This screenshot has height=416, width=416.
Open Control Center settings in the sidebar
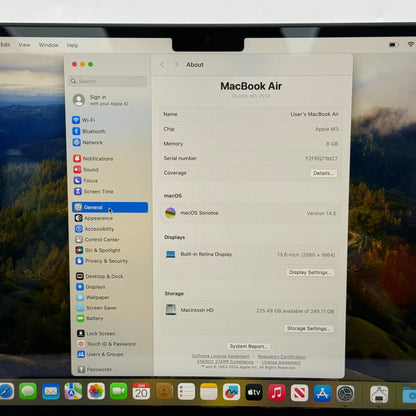(x=97, y=239)
